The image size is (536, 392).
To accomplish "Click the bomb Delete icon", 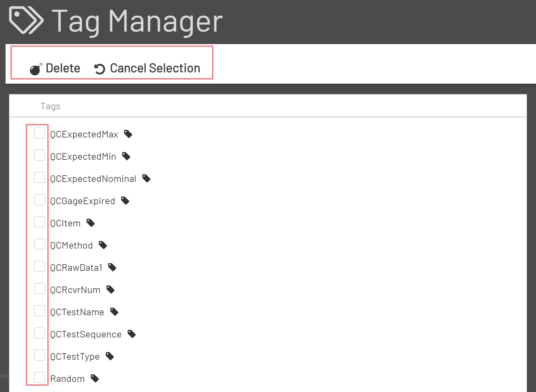I will pyautogui.click(x=35, y=69).
